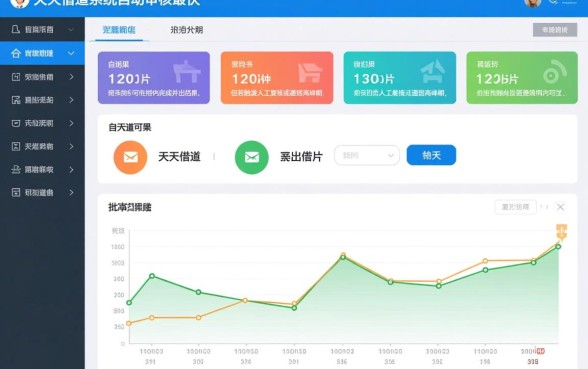Select the hourglass square icon in the sidebar

(x=16, y=146)
